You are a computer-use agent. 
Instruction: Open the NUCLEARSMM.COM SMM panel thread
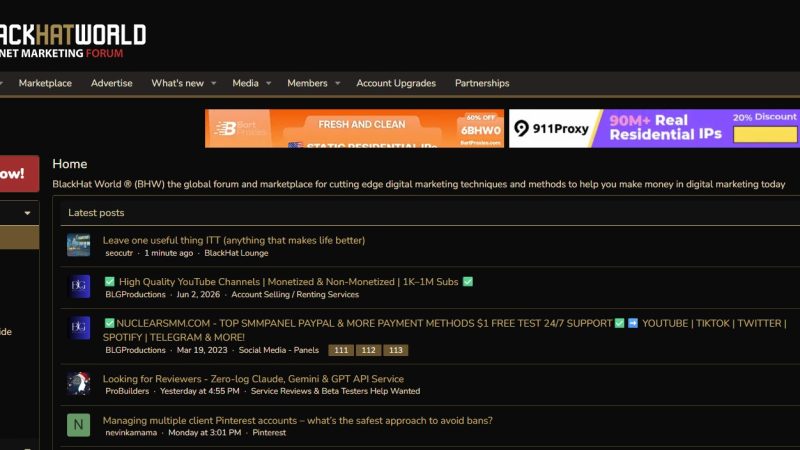[445, 330]
